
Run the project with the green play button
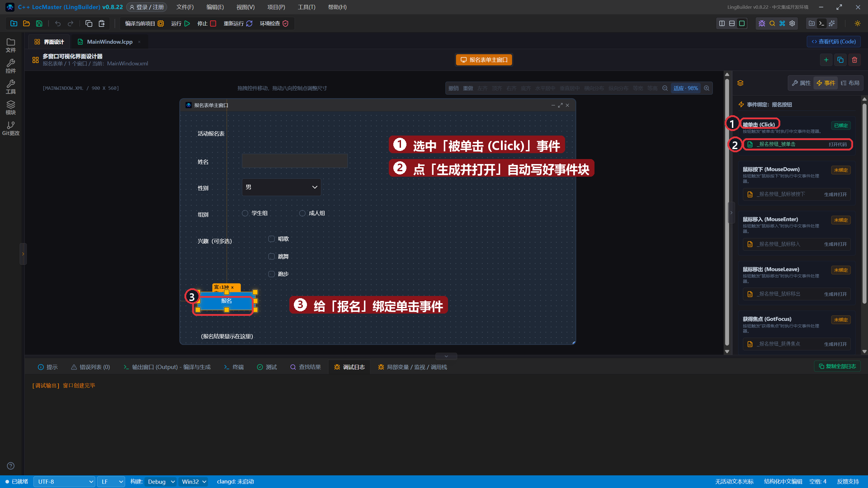point(187,23)
